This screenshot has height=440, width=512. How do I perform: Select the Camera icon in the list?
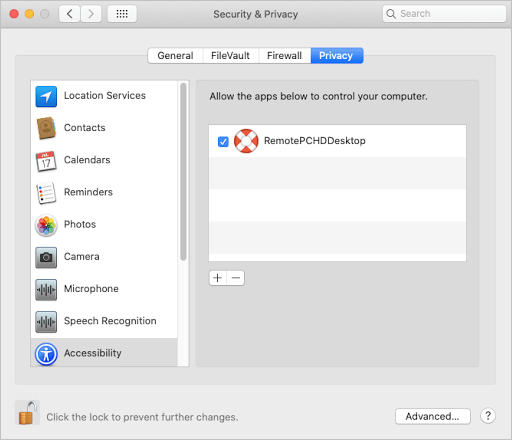pos(46,257)
